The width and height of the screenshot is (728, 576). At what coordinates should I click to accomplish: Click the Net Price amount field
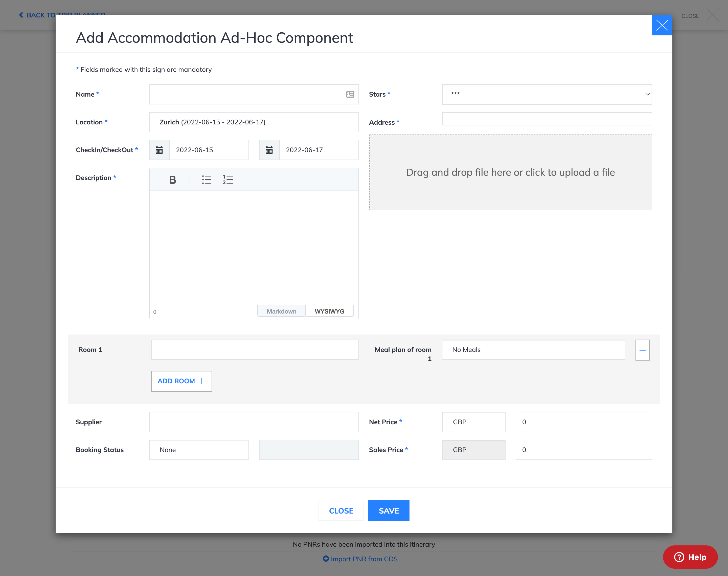tap(584, 422)
